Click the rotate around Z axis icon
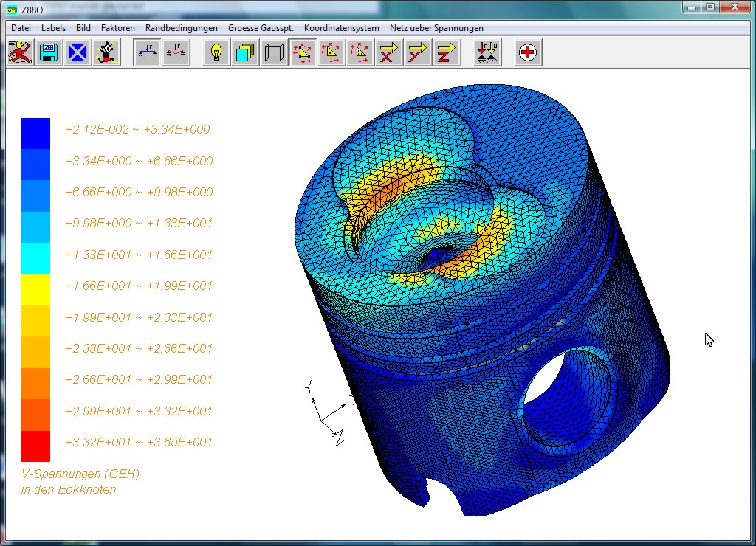This screenshot has width=756, height=546. [446, 53]
